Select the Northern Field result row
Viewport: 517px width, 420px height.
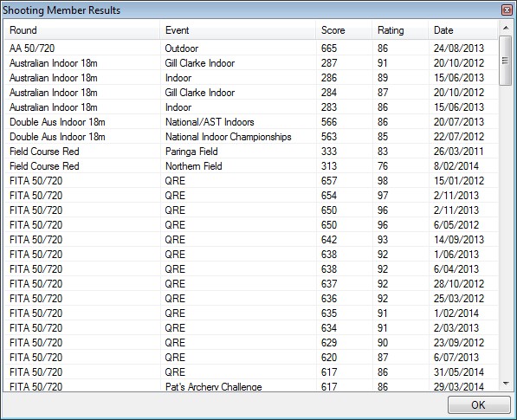251,165
